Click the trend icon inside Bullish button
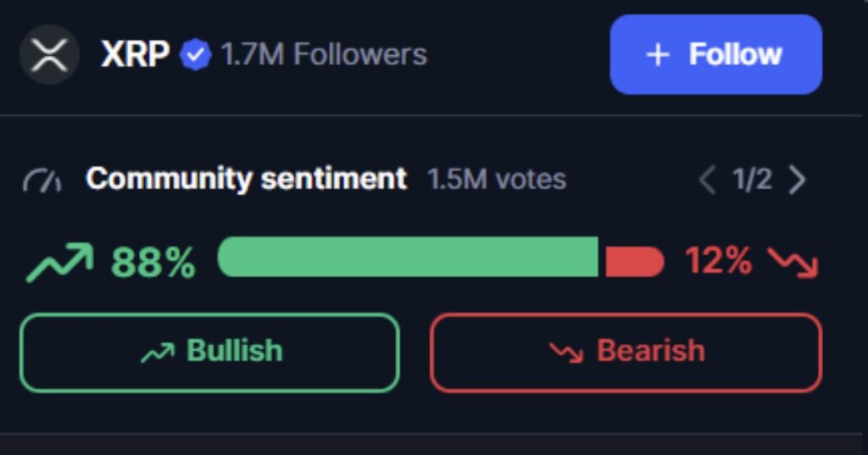Viewport: 868px width, 455px height. 158,352
